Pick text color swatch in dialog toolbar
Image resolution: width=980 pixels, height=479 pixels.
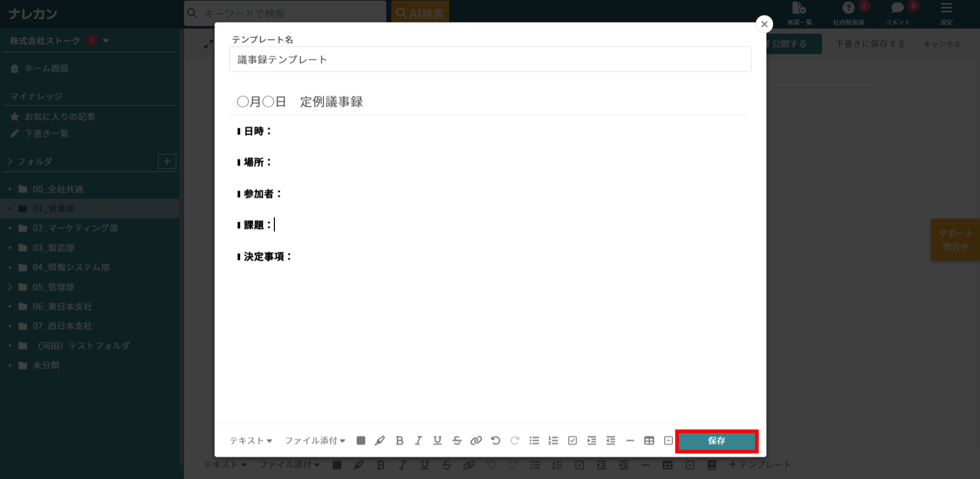(361, 440)
